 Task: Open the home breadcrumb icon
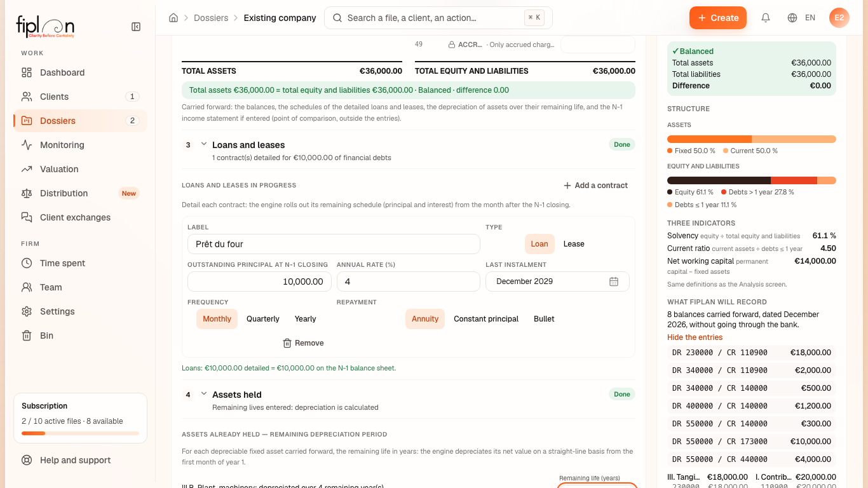[x=173, y=18]
